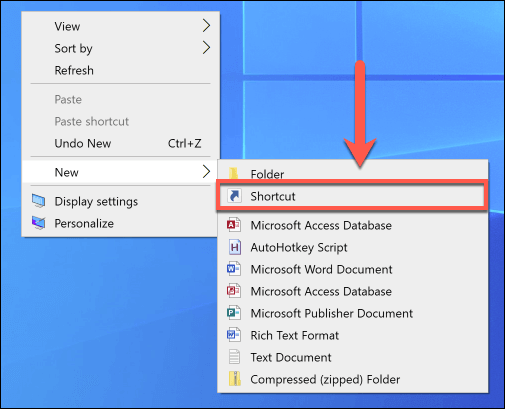Click the greyed-out Paste entry above Paste shortcut
Image resolution: width=505 pixels, height=409 pixels.
coord(121,99)
